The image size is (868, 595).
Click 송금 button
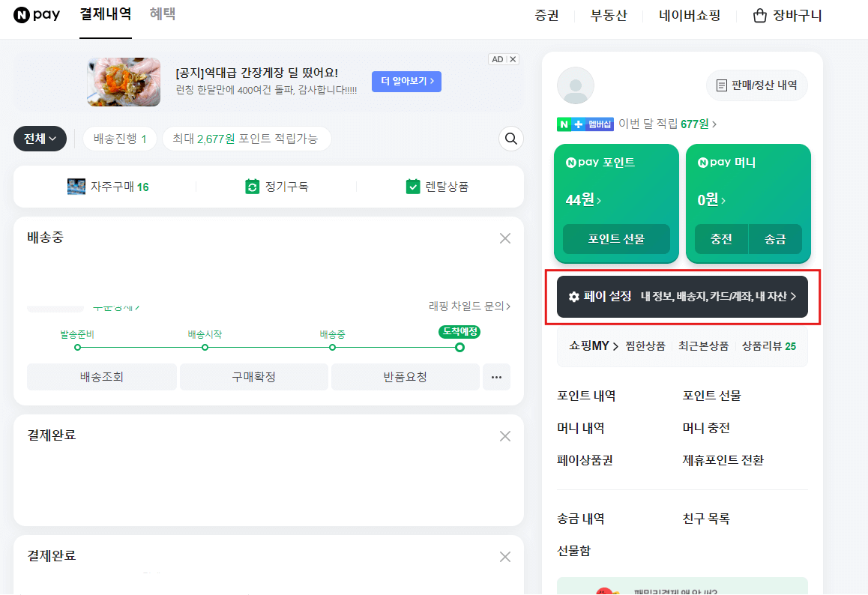point(775,239)
